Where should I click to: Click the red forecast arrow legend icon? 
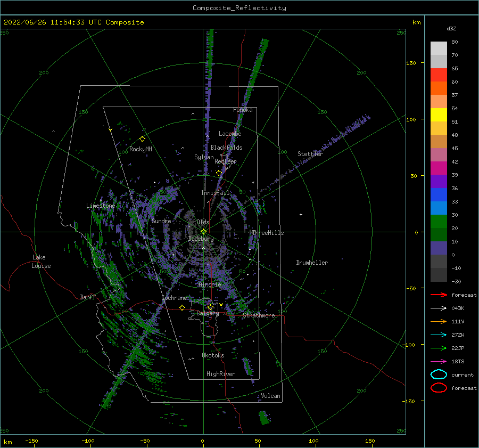pos(439,295)
